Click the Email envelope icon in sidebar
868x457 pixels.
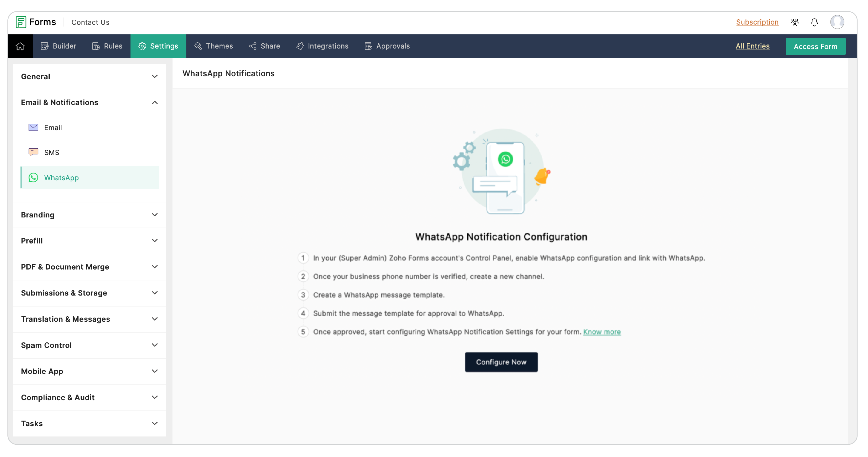(33, 127)
